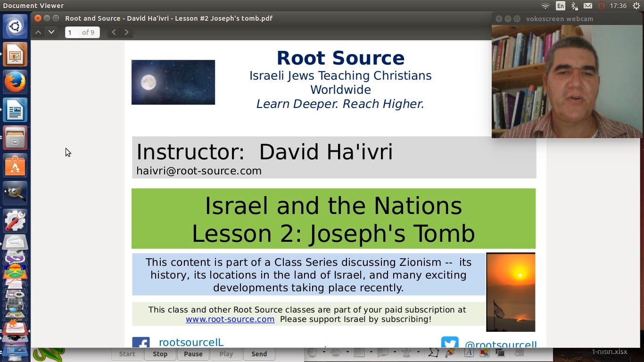
Task: Click the callout speech bubble tool
Action: click(382, 352)
